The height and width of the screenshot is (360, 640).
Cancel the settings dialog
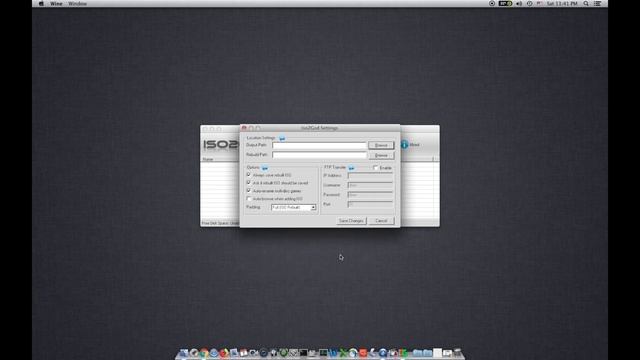tap(381, 221)
